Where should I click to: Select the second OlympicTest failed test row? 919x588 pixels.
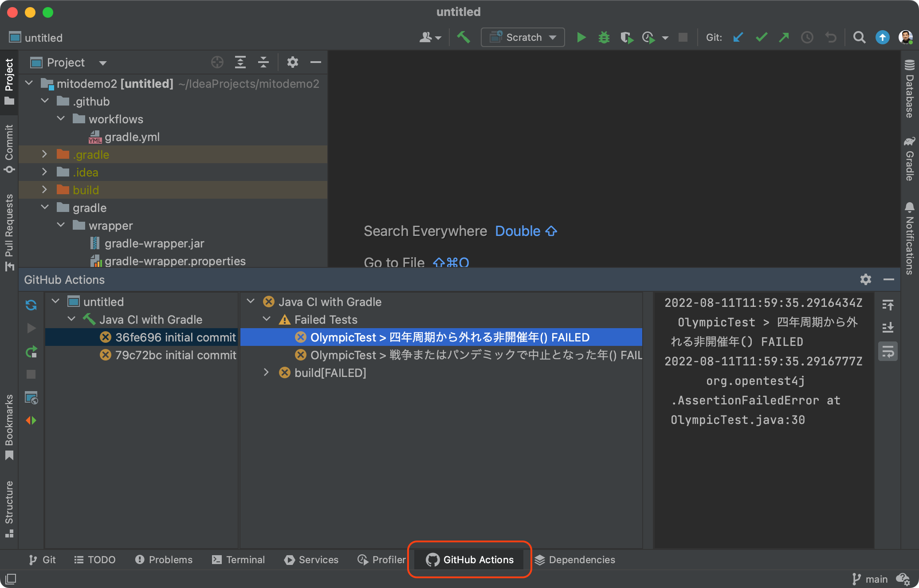click(441, 355)
